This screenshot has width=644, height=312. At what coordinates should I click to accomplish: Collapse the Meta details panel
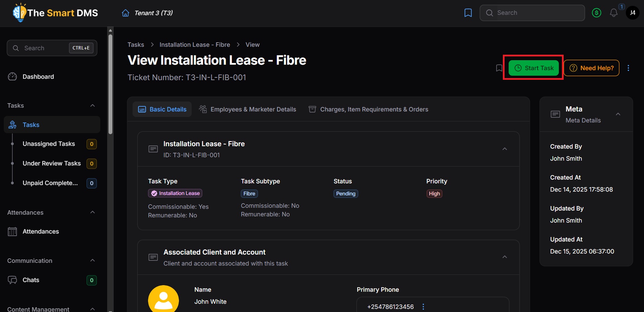(x=618, y=114)
